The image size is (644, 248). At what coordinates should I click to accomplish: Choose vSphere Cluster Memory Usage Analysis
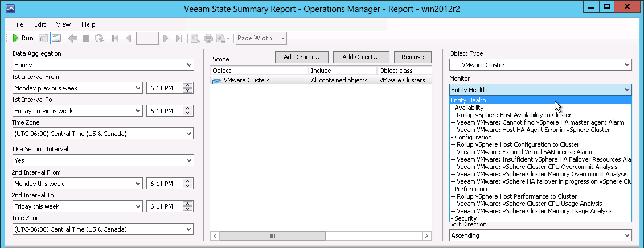pos(540,211)
